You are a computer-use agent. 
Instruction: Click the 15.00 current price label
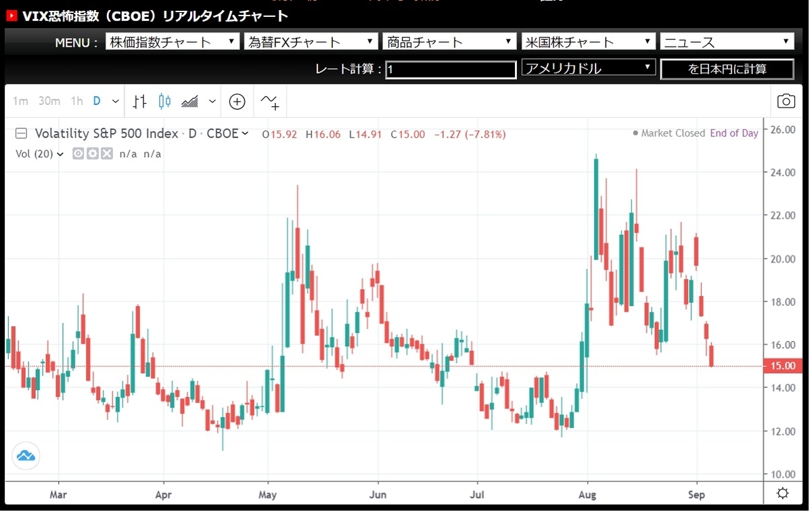tap(782, 366)
